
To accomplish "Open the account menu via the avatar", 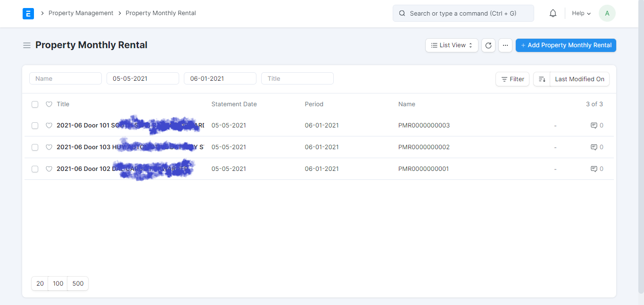I will 607,13.
